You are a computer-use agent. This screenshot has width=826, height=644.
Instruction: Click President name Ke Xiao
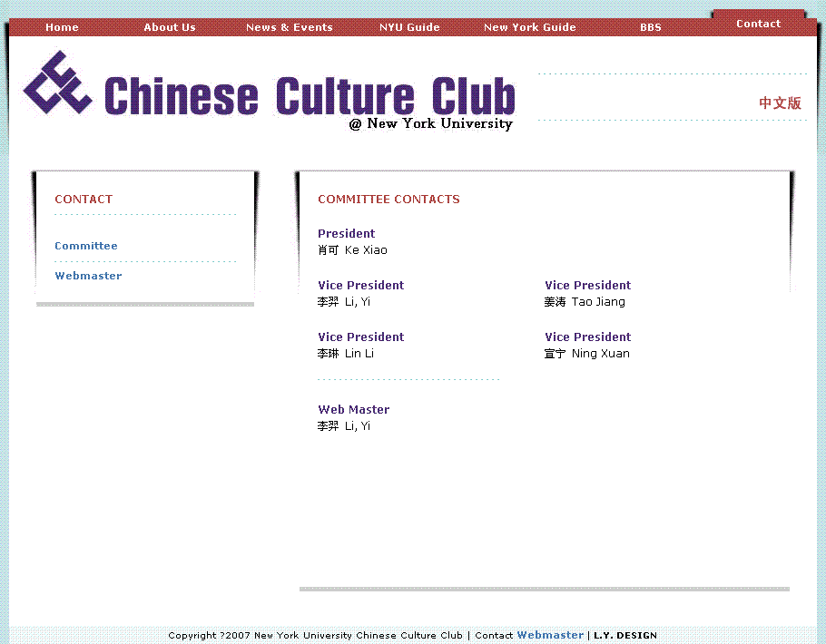pos(352,250)
